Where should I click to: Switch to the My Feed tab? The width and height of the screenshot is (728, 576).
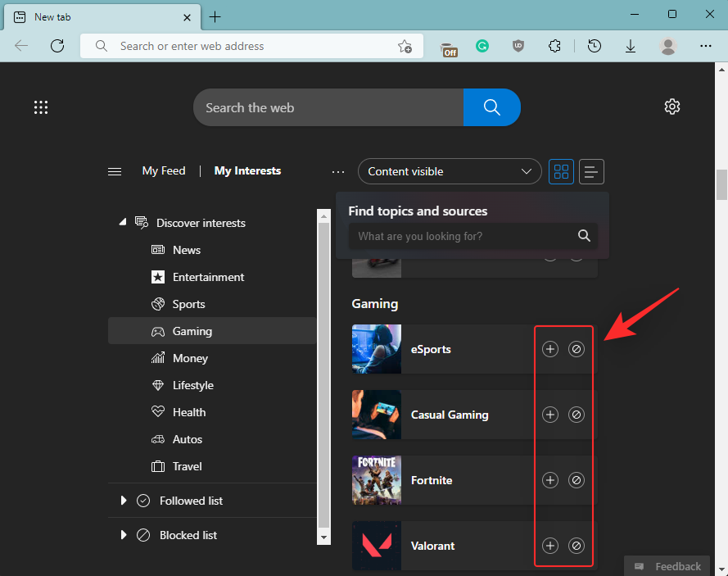coord(163,170)
